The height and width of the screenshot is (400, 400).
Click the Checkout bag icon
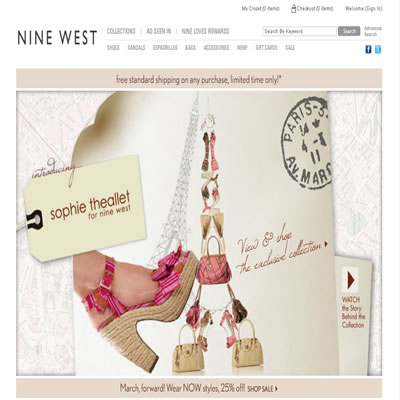coord(293,9)
